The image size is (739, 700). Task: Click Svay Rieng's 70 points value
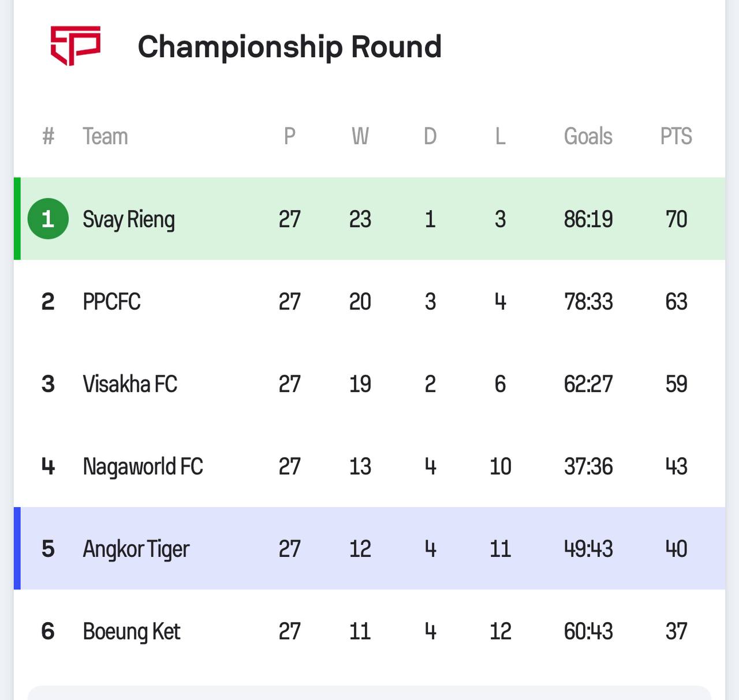[676, 219]
